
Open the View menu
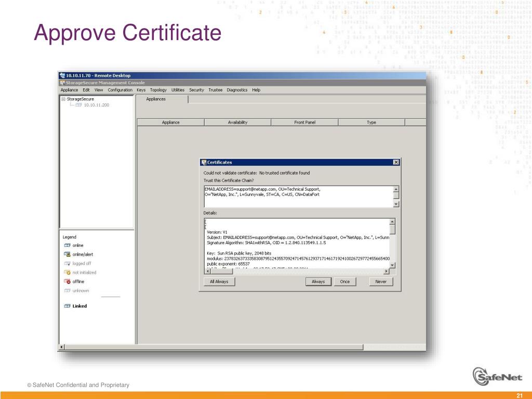[x=99, y=90]
